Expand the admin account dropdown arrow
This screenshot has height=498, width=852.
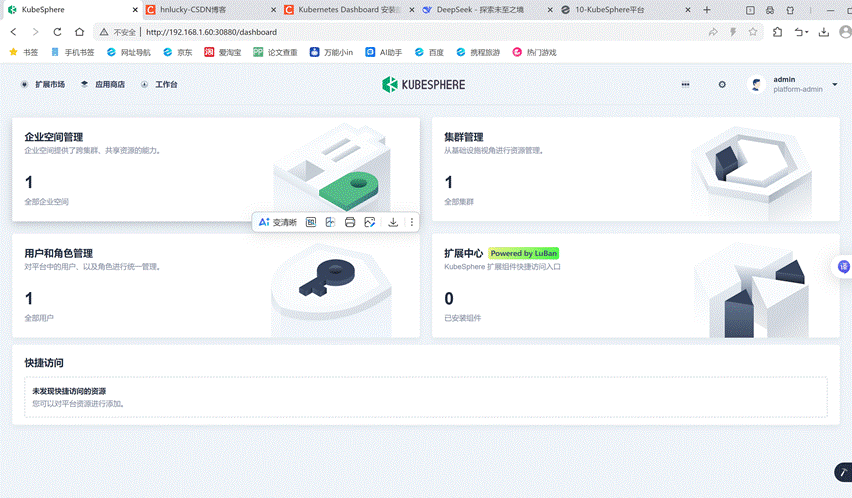[835, 85]
